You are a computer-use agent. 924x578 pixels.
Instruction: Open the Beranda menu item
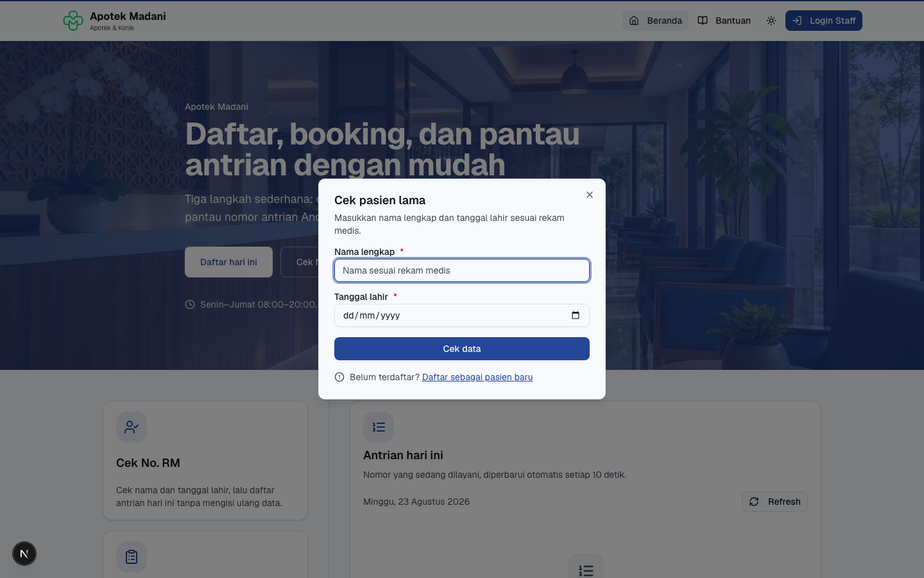pos(655,21)
